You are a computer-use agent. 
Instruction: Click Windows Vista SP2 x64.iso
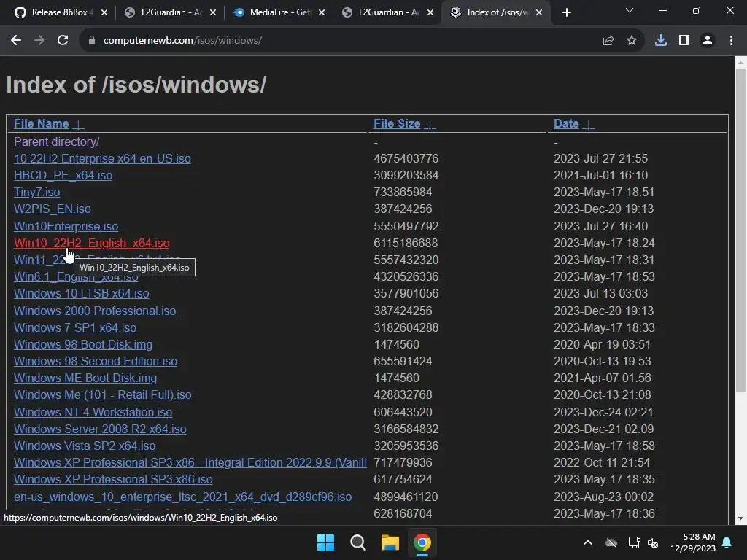coord(85,446)
